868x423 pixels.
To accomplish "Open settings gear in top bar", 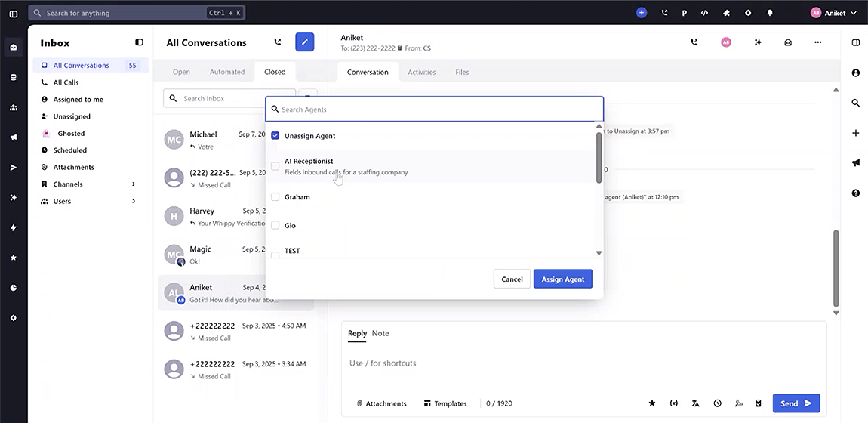I will pyautogui.click(x=748, y=13).
